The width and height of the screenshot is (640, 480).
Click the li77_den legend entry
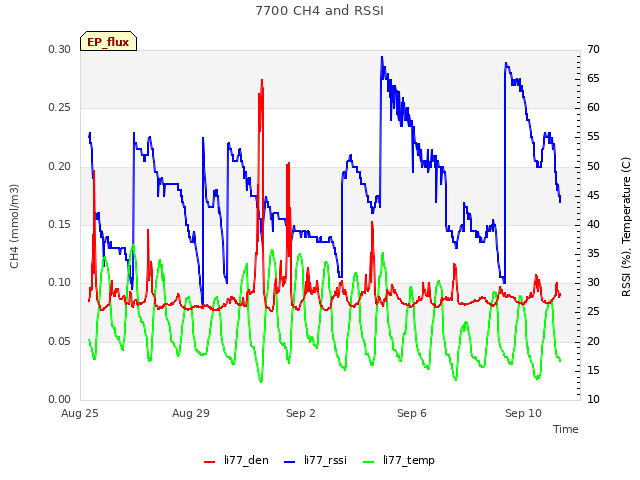[236, 460]
